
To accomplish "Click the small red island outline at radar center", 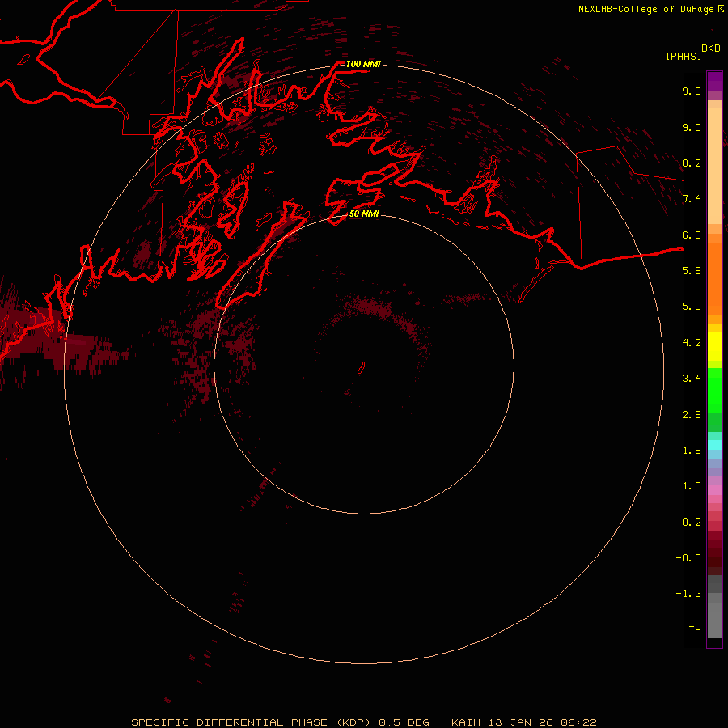I will [362, 368].
